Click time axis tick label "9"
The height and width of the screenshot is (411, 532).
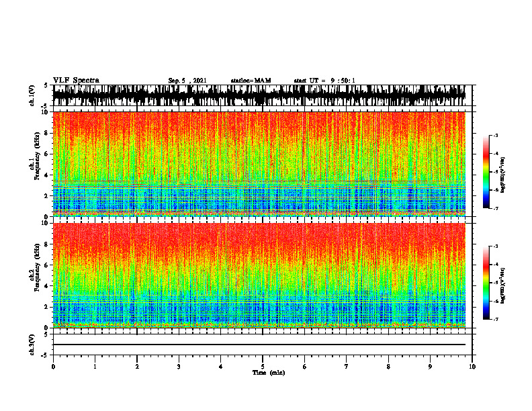click(430, 367)
